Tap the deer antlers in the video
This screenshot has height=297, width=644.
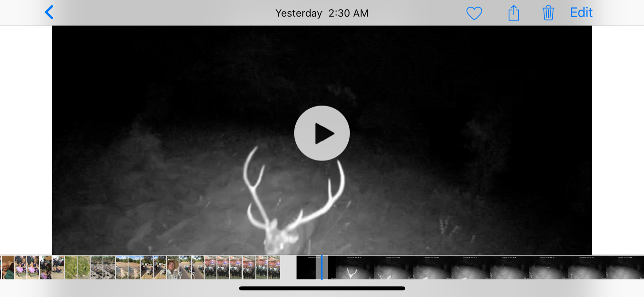[x=294, y=191]
